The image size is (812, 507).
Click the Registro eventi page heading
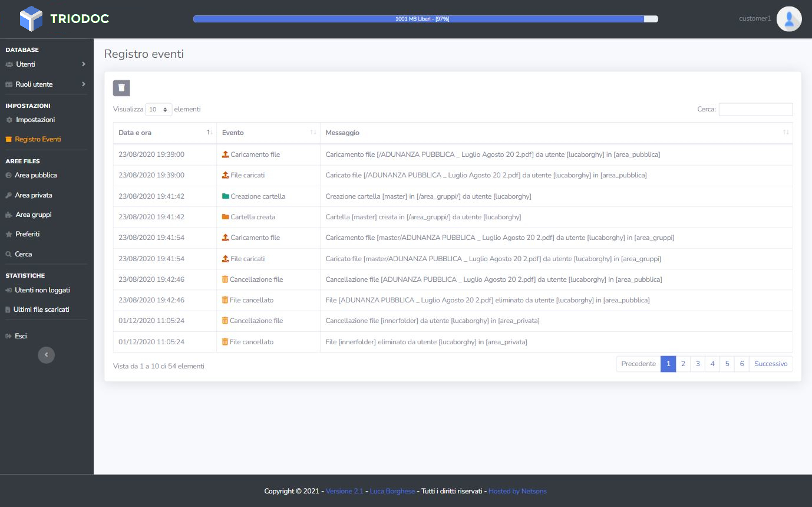[x=144, y=54]
